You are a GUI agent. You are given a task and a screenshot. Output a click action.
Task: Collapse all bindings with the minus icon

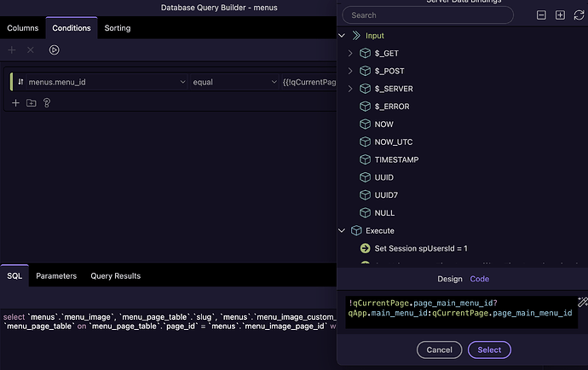pyautogui.click(x=541, y=15)
